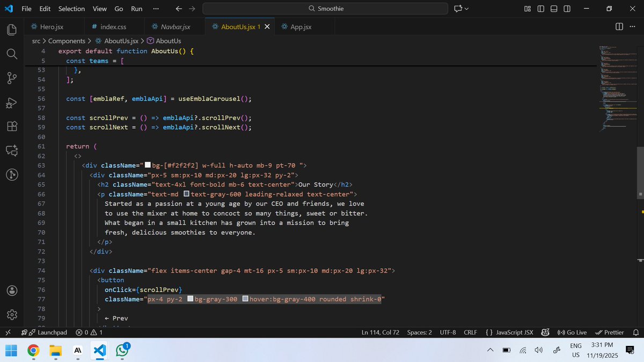Open the Windows Start menu
The height and width of the screenshot is (362, 644).
tap(11, 351)
